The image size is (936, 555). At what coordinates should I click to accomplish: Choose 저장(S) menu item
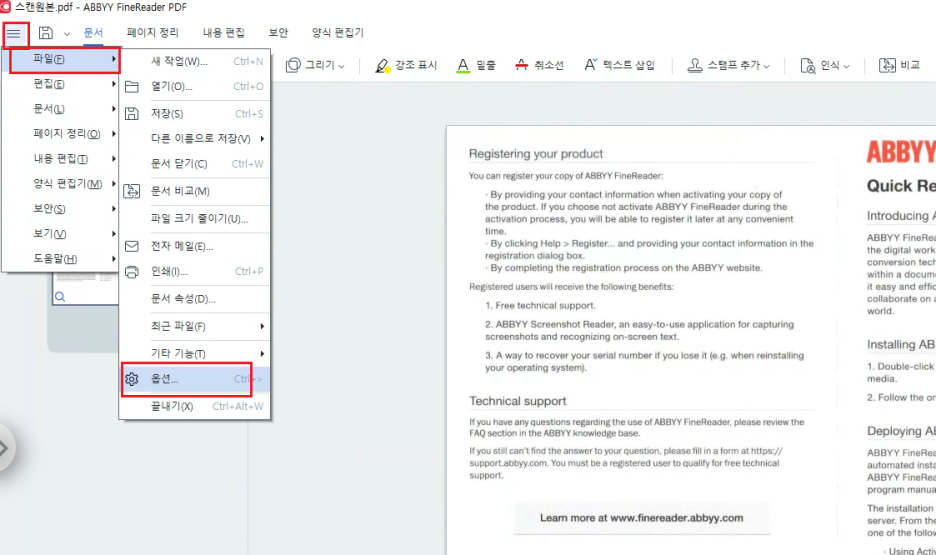tap(195, 113)
